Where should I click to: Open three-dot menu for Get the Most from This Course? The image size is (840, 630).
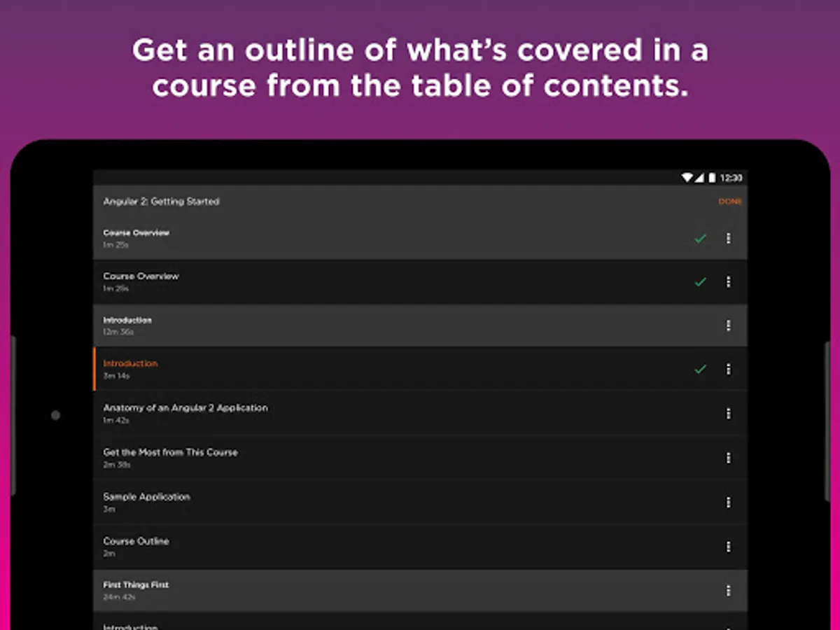point(728,458)
